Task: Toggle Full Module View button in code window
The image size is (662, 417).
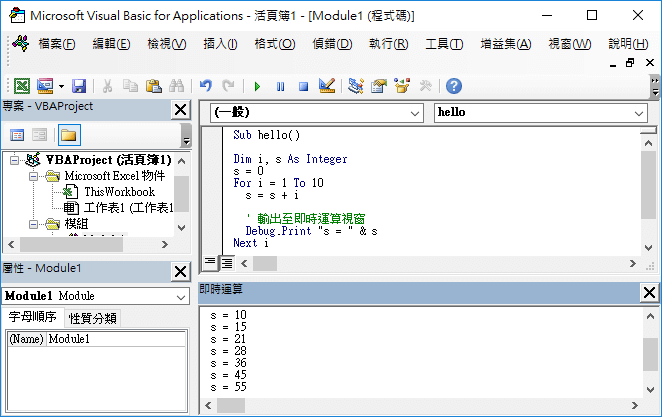Action: [227, 263]
